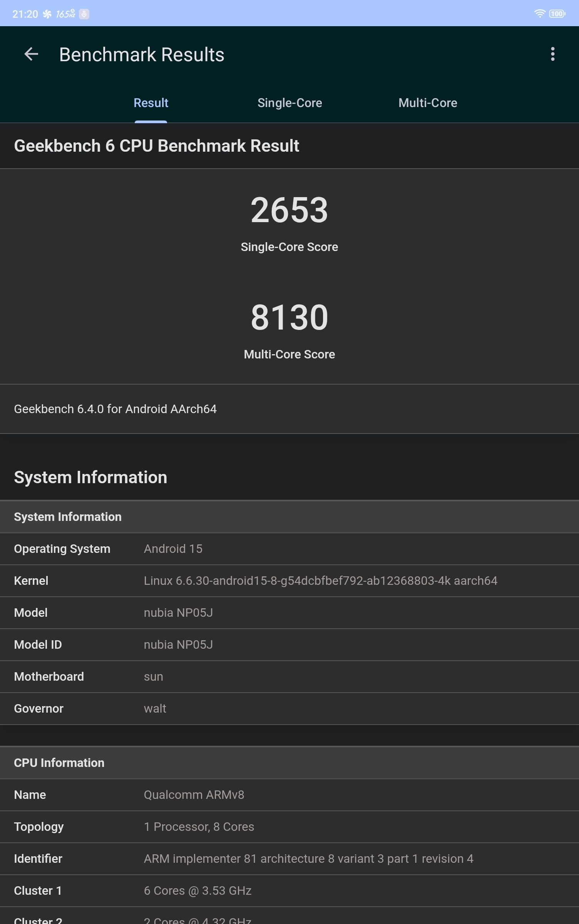Tap the Motherboard label
This screenshot has height=924, width=579.
tap(49, 676)
